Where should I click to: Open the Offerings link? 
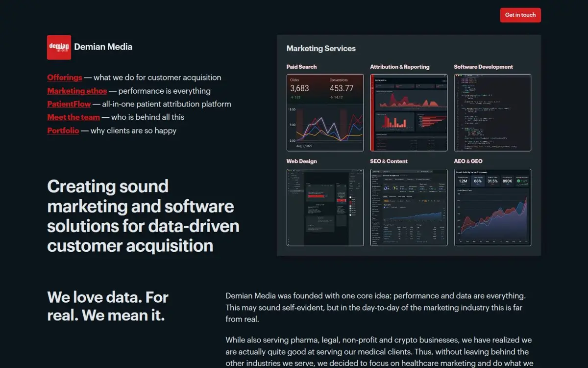coord(65,78)
